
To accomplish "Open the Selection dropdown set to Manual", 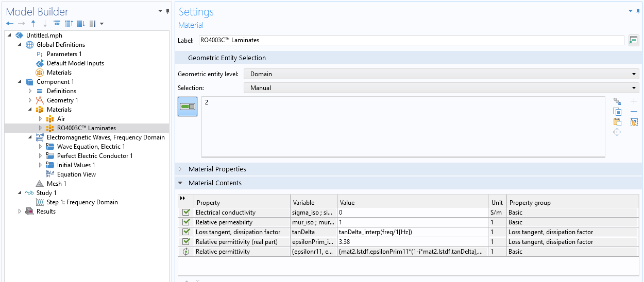I will [441, 88].
